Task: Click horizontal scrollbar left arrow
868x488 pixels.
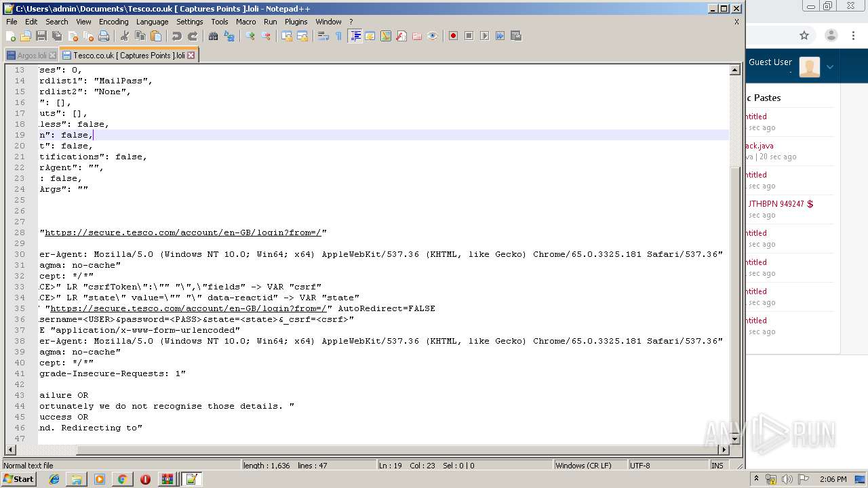Action: [x=10, y=449]
